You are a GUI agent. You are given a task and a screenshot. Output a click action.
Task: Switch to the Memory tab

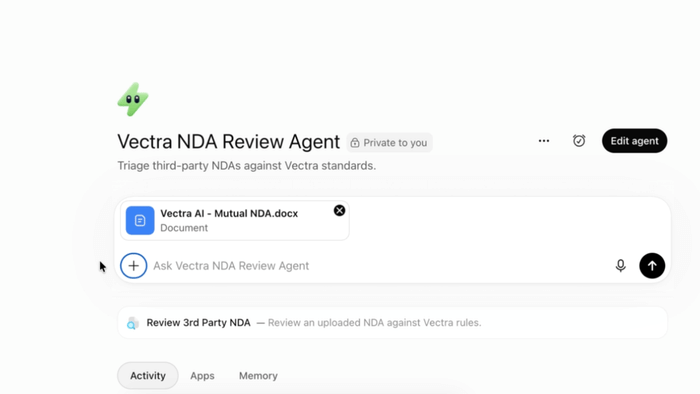pos(258,376)
